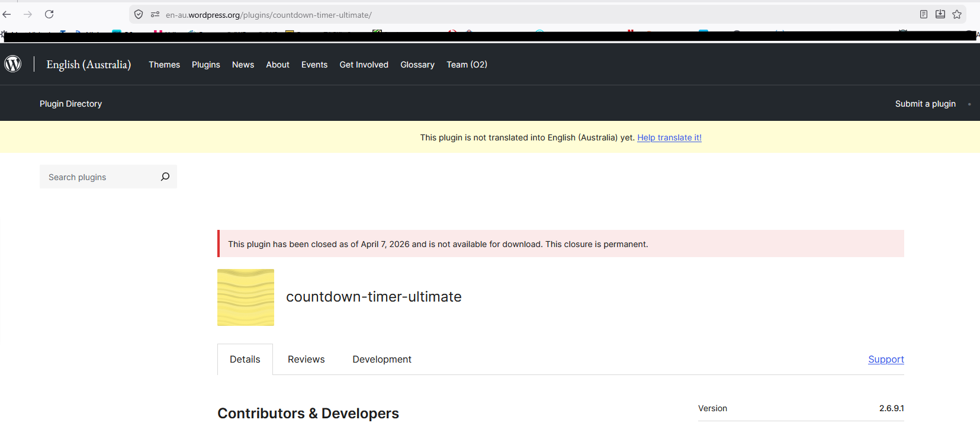Click the browser back arrow

[x=7, y=14]
